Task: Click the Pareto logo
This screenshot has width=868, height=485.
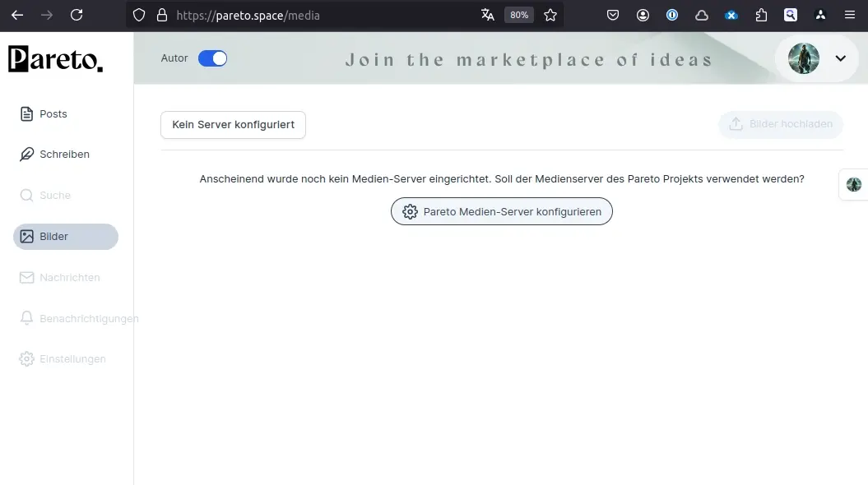Action: [x=55, y=58]
